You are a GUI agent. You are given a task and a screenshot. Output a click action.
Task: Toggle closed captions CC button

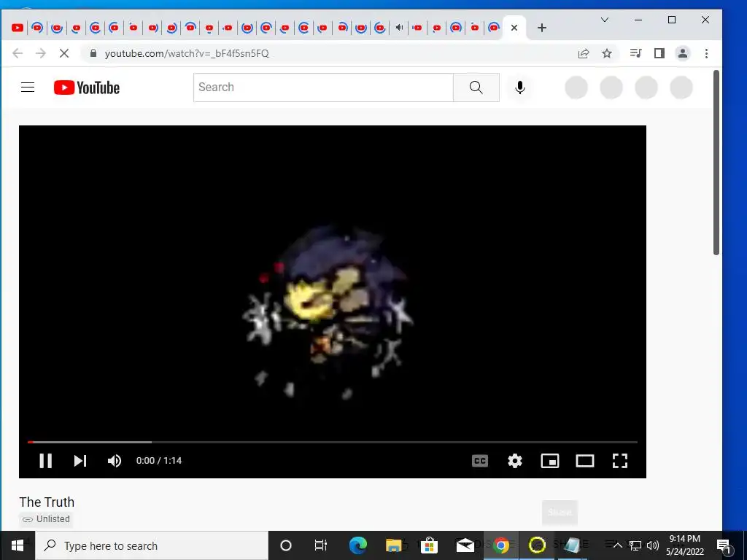coord(480,461)
